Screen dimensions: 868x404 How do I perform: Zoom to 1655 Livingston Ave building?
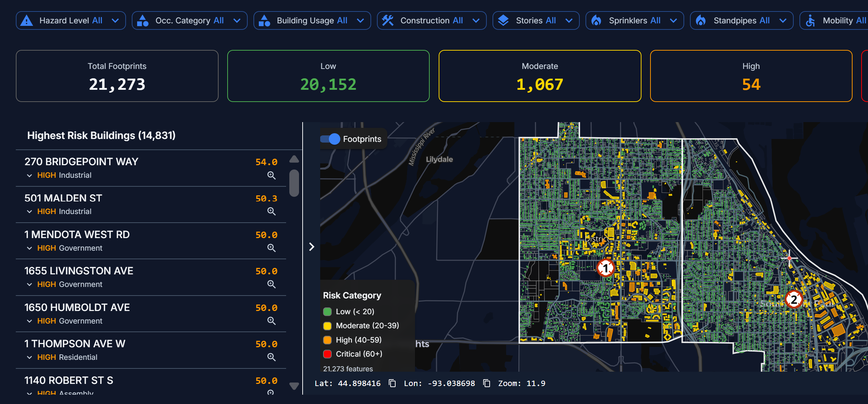[271, 284]
